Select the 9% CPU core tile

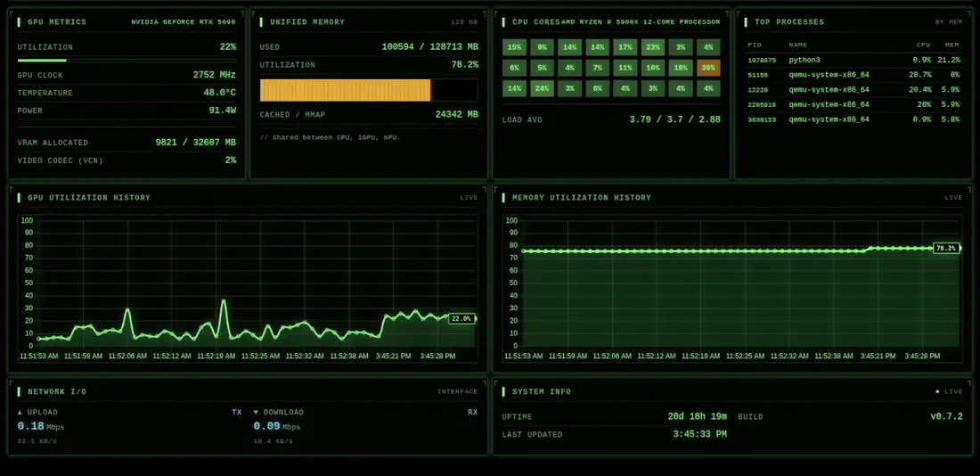(x=542, y=47)
